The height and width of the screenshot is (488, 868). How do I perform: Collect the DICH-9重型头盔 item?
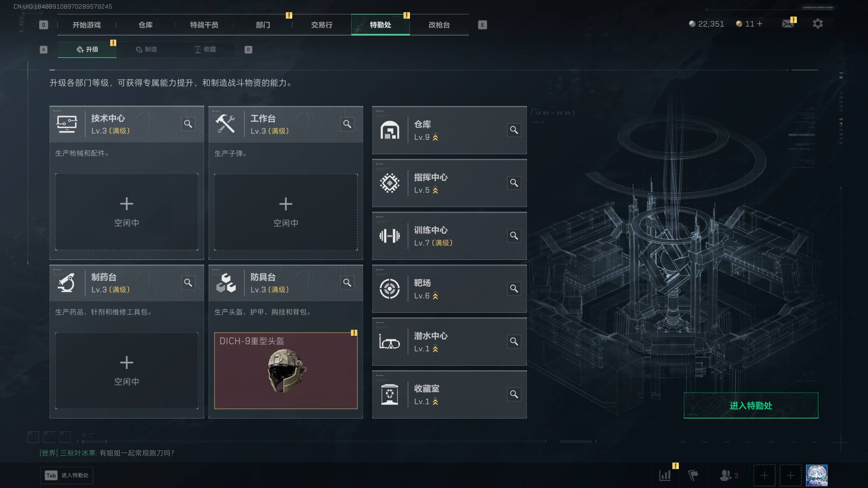pos(286,371)
